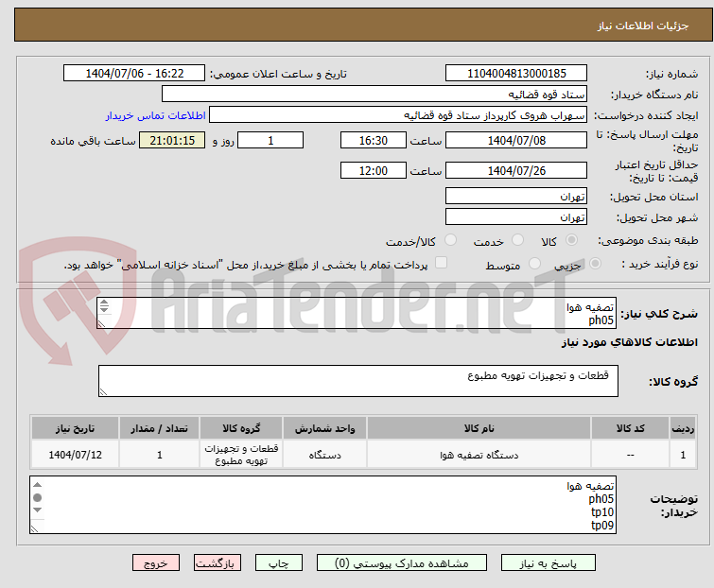This screenshot has width=714, height=588.
Task: Click the resize grip of گروه کالا text area
Action: [x=103, y=392]
